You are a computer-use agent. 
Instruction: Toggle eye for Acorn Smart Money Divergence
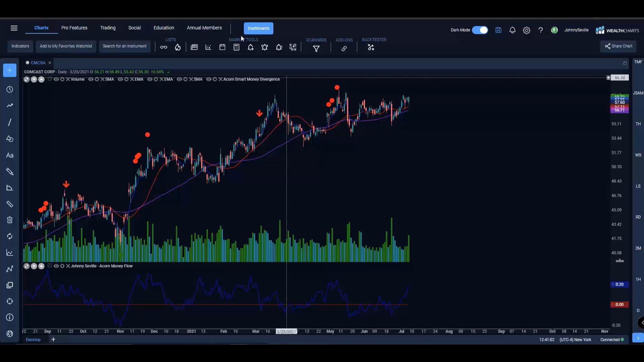coord(209,79)
